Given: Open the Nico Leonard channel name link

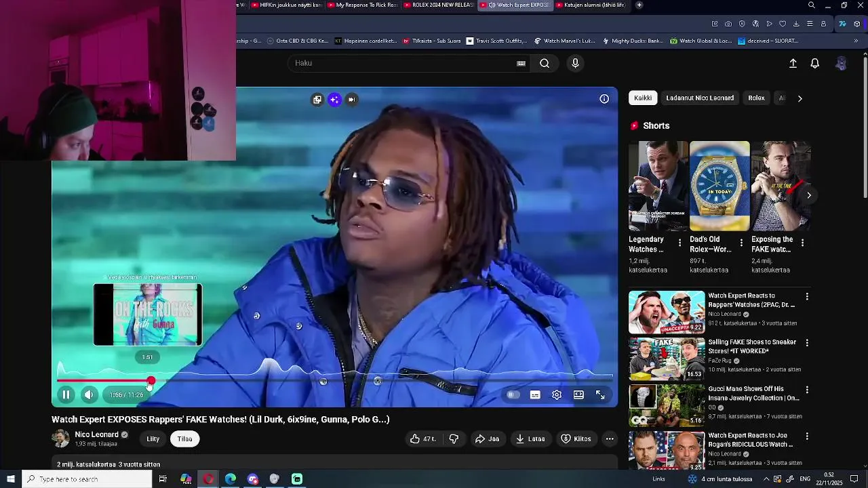Looking at the screenshot, I should pyautogui.click(x=96, y=434).
